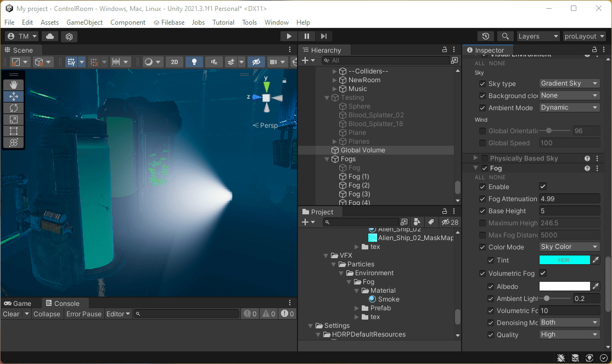Open the Denoising Mode dropdown
The width and height of the screenshot is (612, 364).
pos(569,322)
